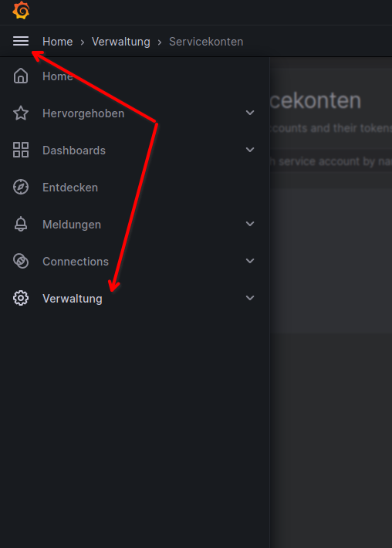Click the Connections icon in sidebar
392x548 pixels.
[21, 261]
